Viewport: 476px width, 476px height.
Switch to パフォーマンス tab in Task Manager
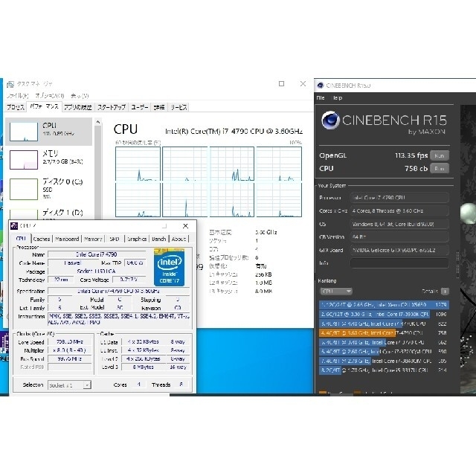coord(45,106)
